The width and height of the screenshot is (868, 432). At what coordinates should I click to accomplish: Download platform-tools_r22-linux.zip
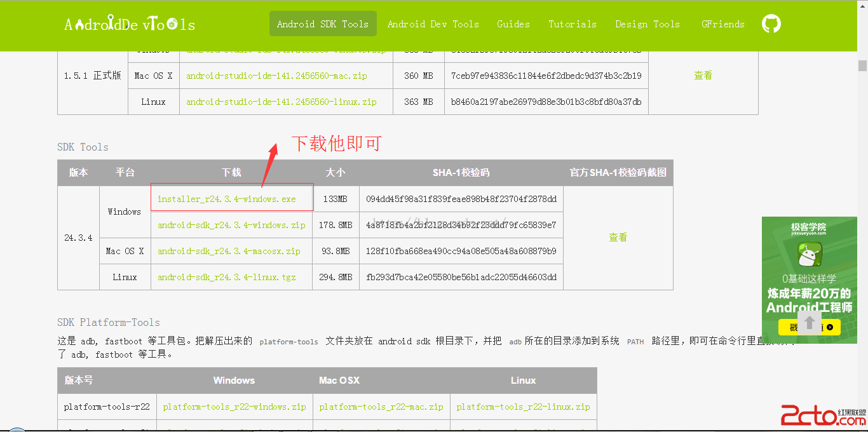click(x=523, y=407)
